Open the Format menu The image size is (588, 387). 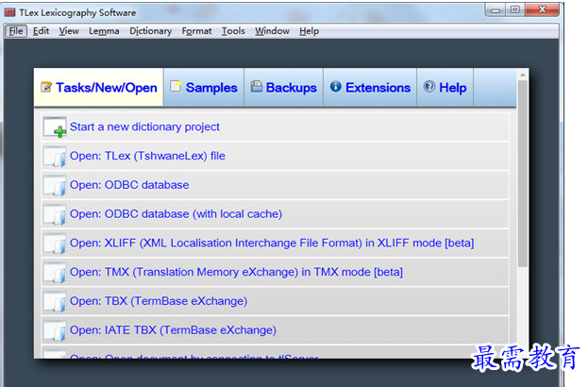[x=196, y=31]
